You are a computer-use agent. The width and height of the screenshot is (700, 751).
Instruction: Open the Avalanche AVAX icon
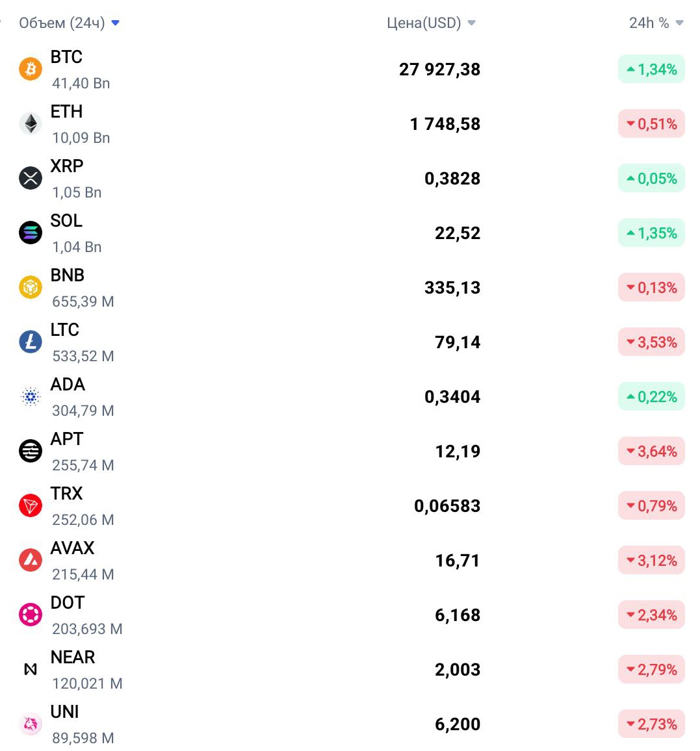coord(30,561)
